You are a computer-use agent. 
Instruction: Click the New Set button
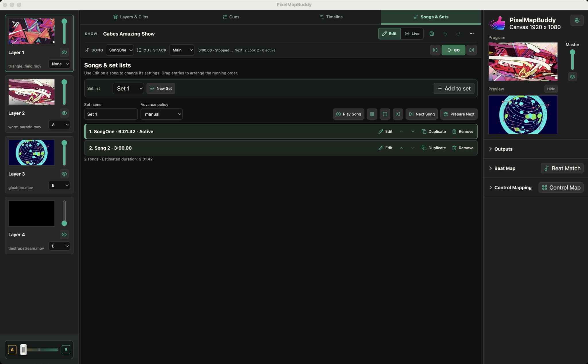[x=161, y=88]
